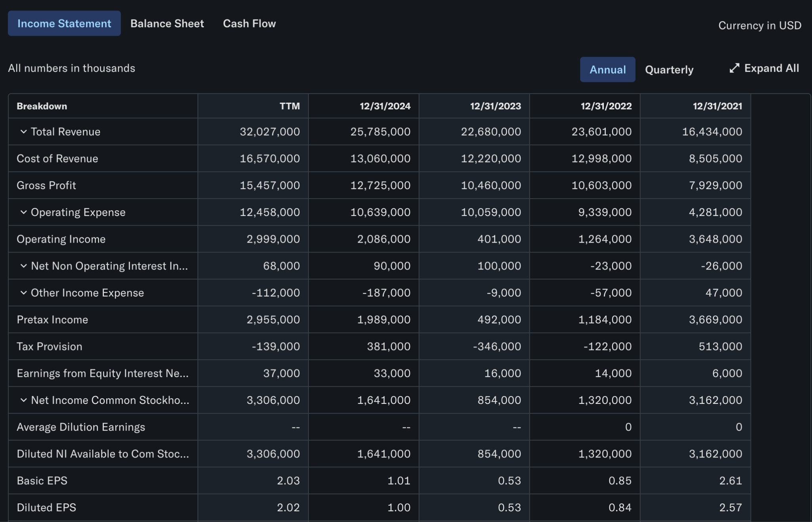Click 2023 Gross Profit value 10,460,000
Screen dimensions: 812x522
click(491, 185)
